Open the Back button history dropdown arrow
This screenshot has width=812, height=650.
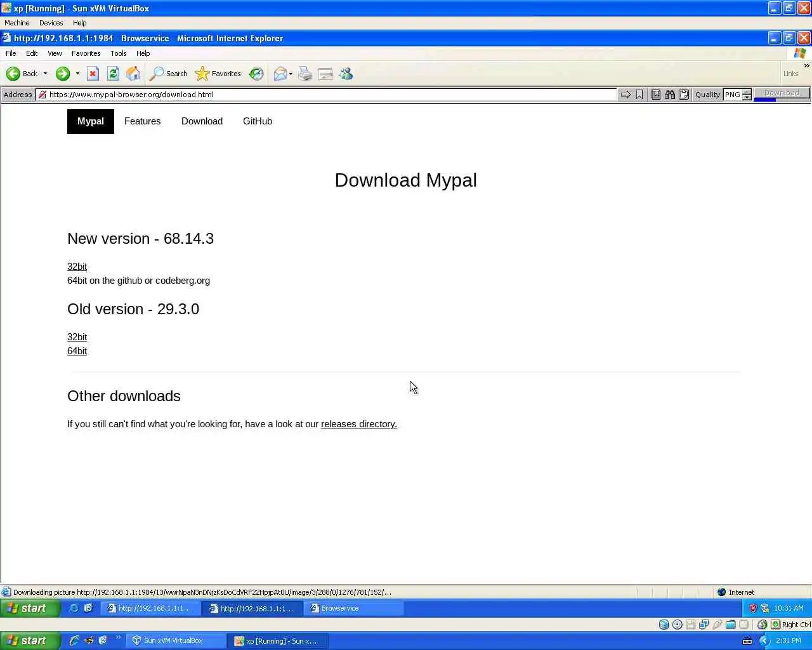(45, 74)
